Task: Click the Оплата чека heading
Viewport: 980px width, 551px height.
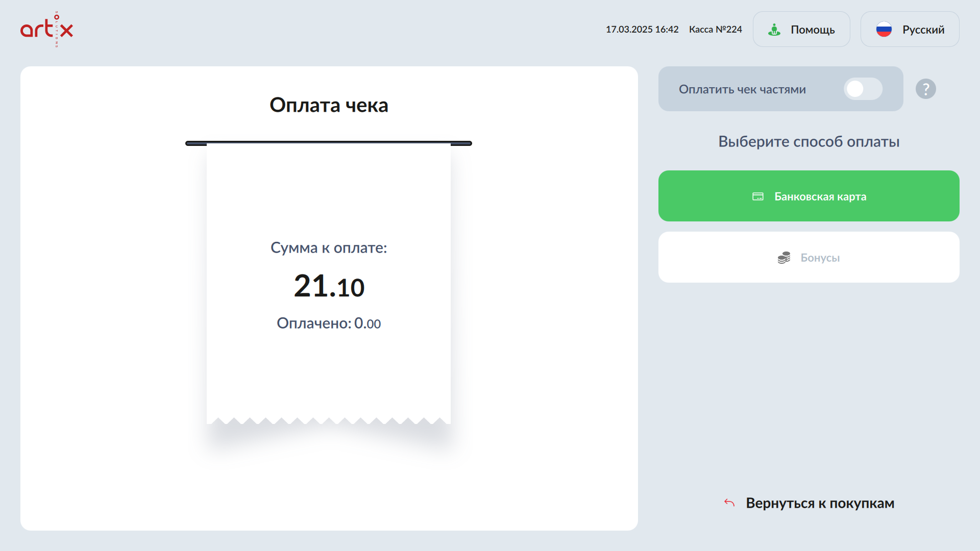Action: pyautogui.click(x=329, y=105)
